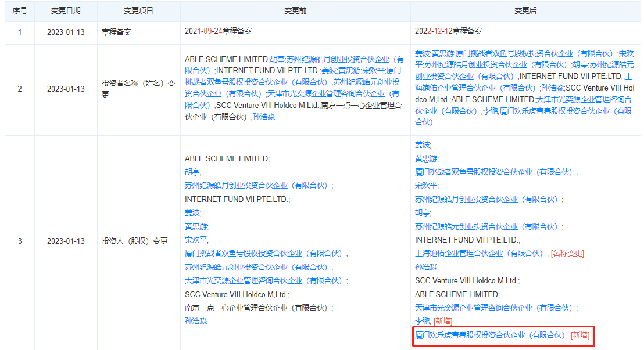Click the [新增] tag beside 李鹏

click(443, 322)
